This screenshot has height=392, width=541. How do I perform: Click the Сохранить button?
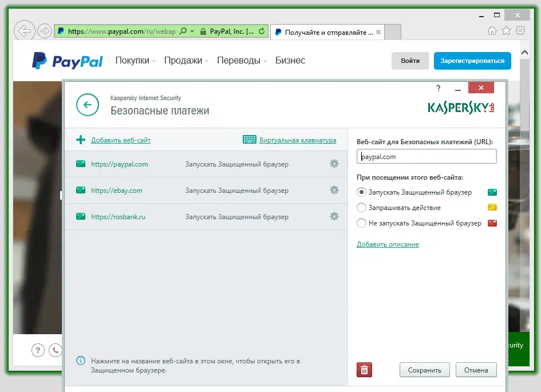coord(424,370)
